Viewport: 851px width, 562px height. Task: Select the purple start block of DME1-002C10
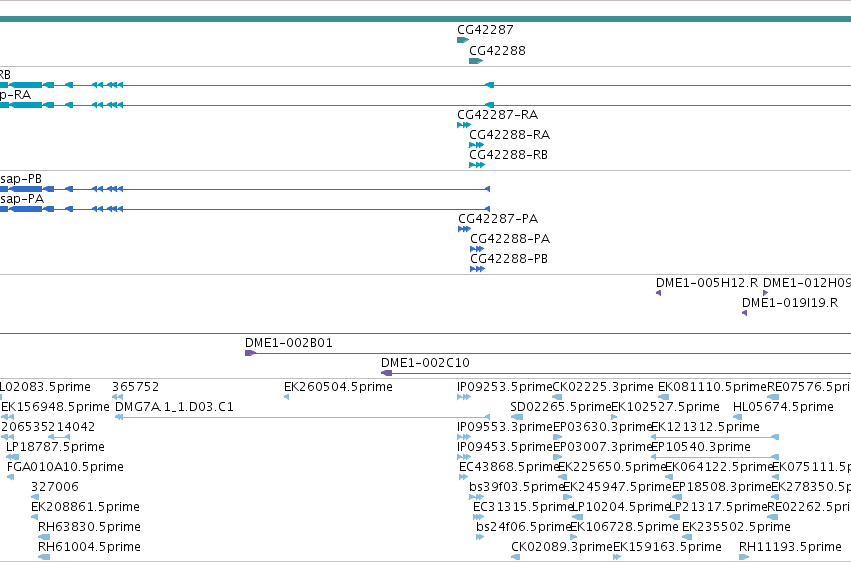tap(386, 373)
